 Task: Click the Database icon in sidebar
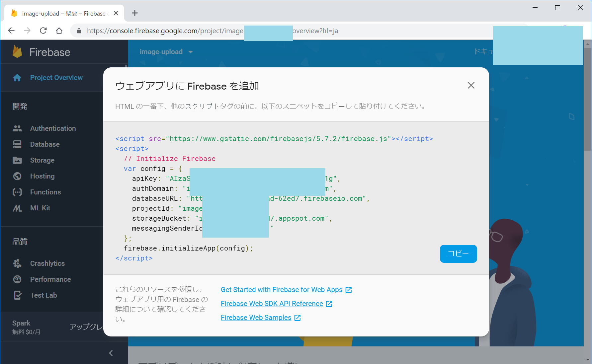[x=17, y=144]
